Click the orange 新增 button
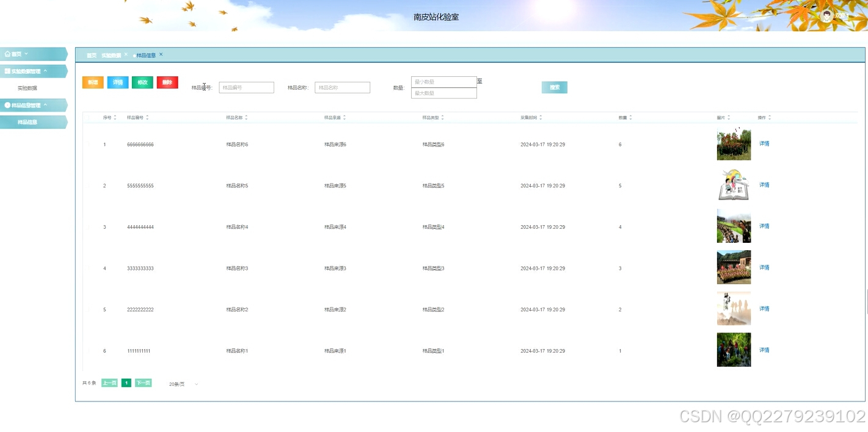Image resolution: width=868 pixels, height=432 pixels. [x=92, y=82]
